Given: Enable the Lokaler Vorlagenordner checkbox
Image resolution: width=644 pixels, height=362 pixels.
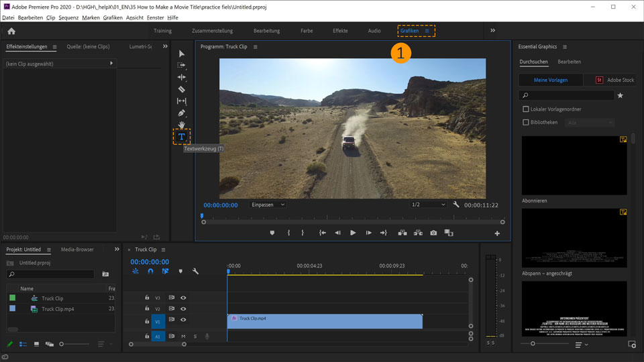Looking at the screenshot, I should point(526,109).
